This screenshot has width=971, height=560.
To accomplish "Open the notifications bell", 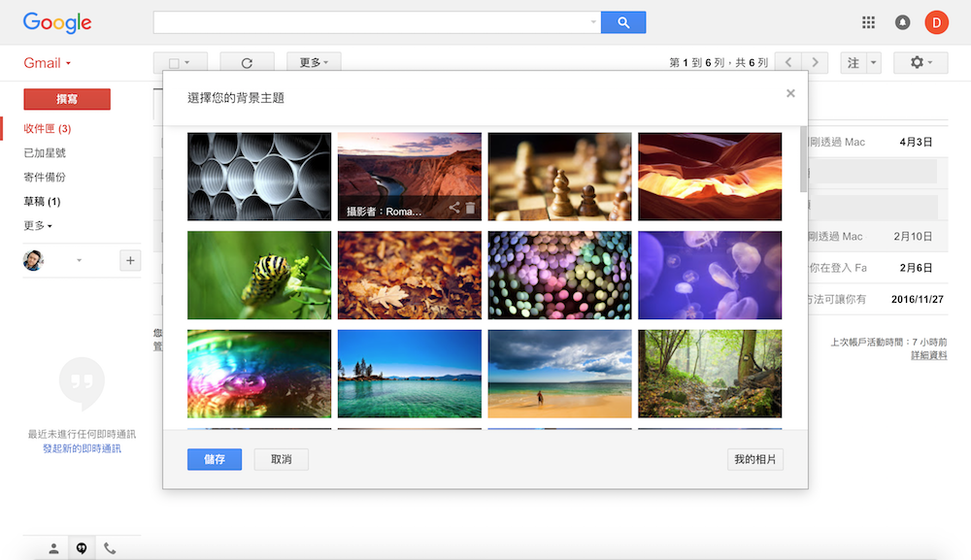I will coord(902,22).
